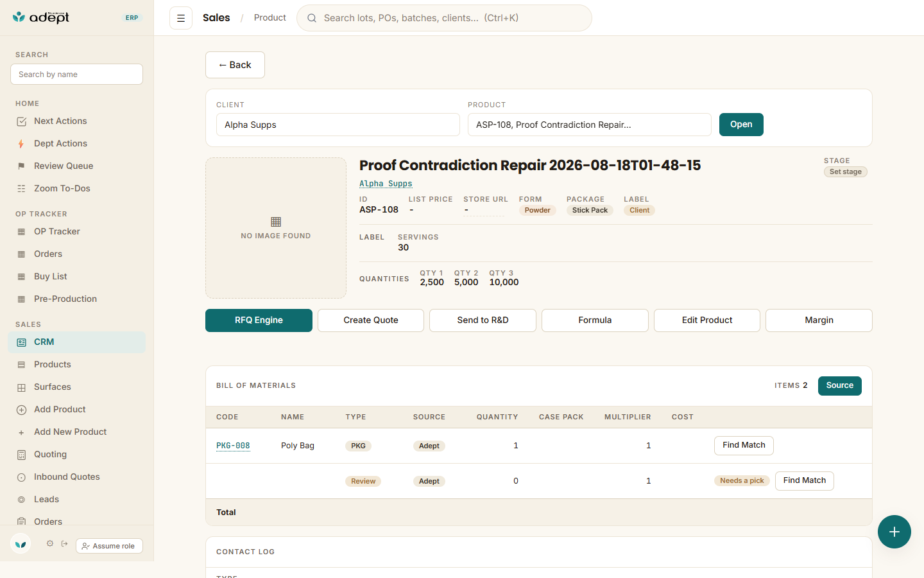Click the Assume role button
The image size is (924, 578).
point(109,546)
